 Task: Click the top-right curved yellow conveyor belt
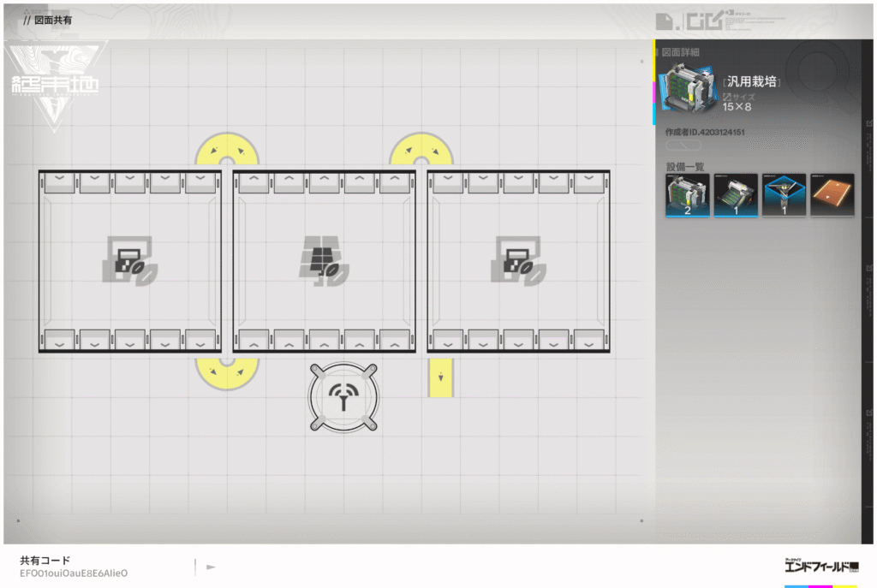point(421,149)
